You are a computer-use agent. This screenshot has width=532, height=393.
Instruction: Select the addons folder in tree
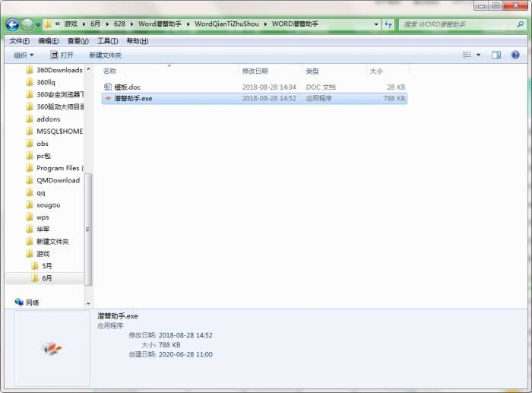[x=43, y=119]
